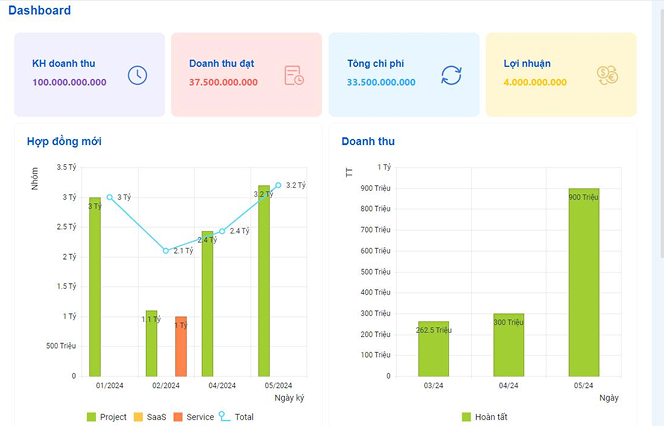This screenshot has height=426, width=664.
Task: Click the refresh icon in Tổng chi phí card
Action: 452,75
